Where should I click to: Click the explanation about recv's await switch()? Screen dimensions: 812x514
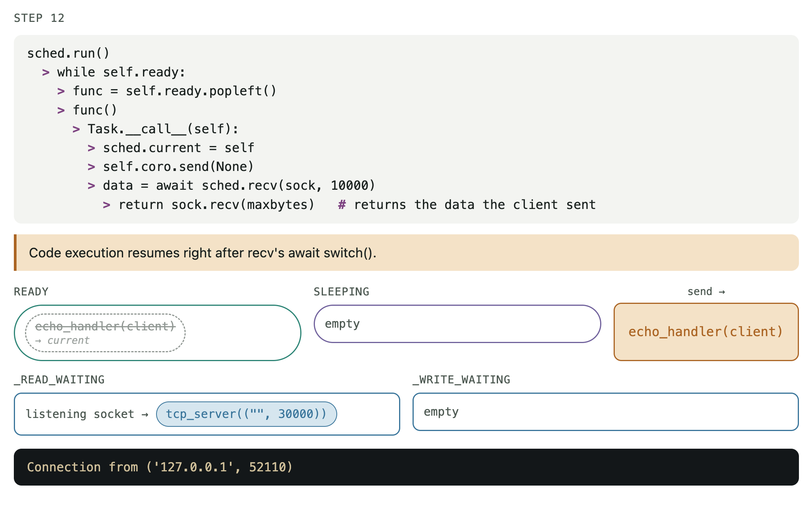406,253
